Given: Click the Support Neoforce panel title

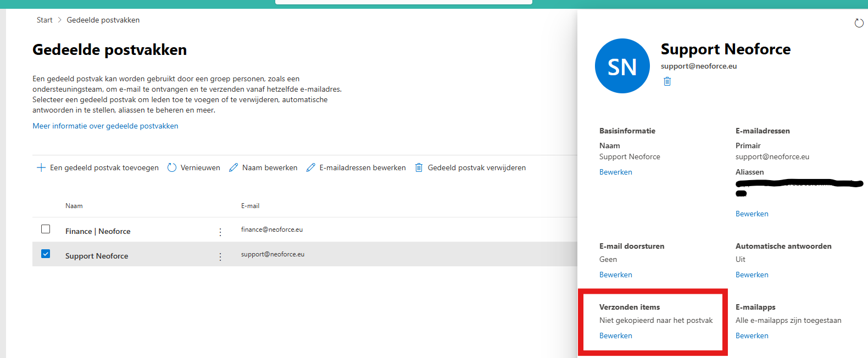Looking at the screenshot, I should [726, 49].
